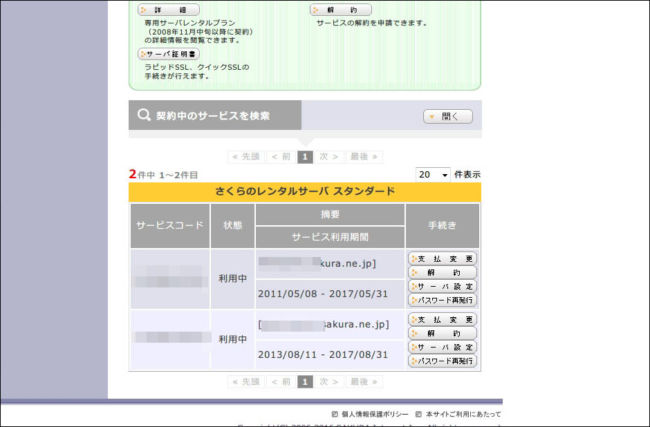This screenshot has height=427, width=650.
Task: Click 次 in lower pagination
Action: pyautogui.click(x=329, y=382)
